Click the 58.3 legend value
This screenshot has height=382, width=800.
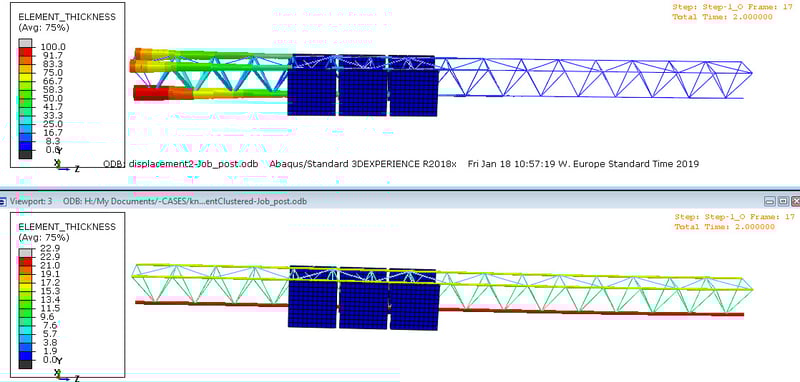click(x=52, y=90)
